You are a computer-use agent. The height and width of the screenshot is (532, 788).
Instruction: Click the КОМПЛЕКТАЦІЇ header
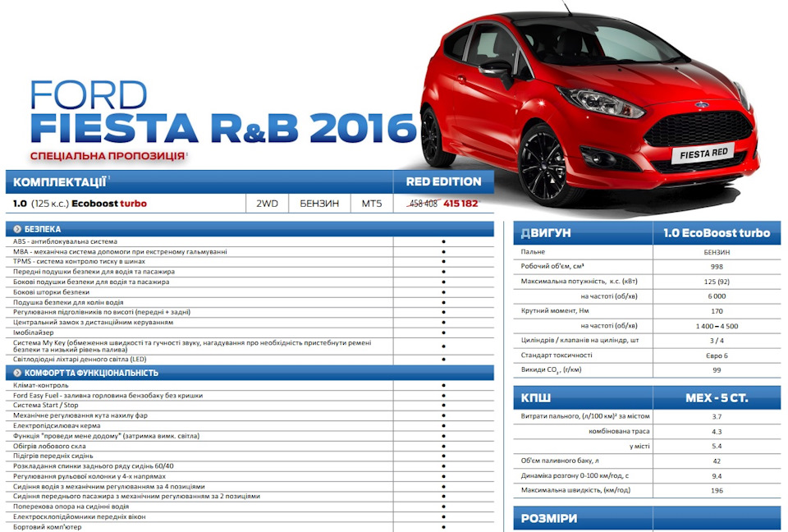tap(59, 182)
